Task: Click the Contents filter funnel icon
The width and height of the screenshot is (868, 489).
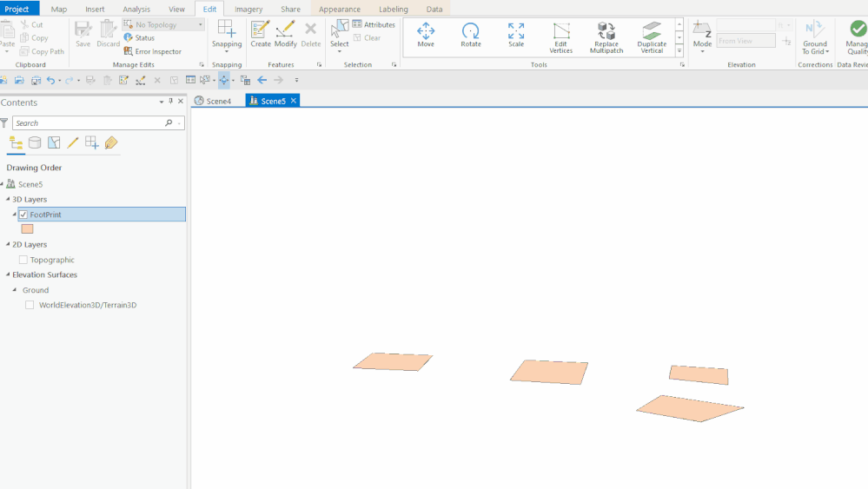Action: [4, 122]
